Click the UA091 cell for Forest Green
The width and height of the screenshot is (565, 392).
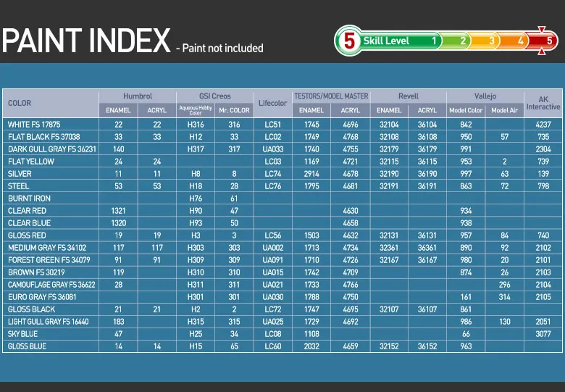click(273, 260)
